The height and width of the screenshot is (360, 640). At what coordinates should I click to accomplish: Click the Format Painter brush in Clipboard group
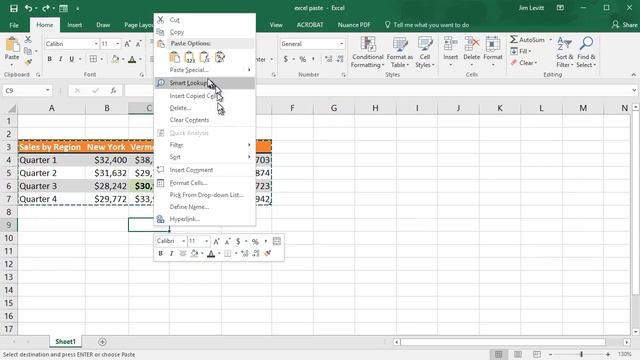pos(28,62)
